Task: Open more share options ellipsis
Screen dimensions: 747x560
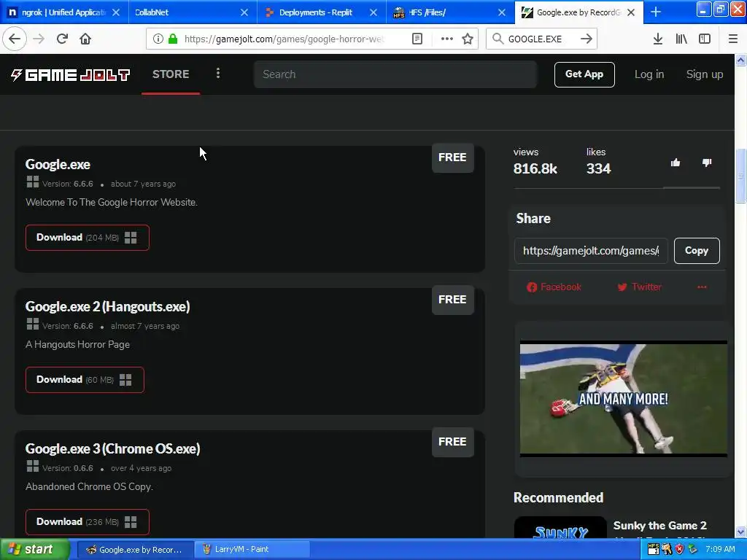Action: click(702, 287)
